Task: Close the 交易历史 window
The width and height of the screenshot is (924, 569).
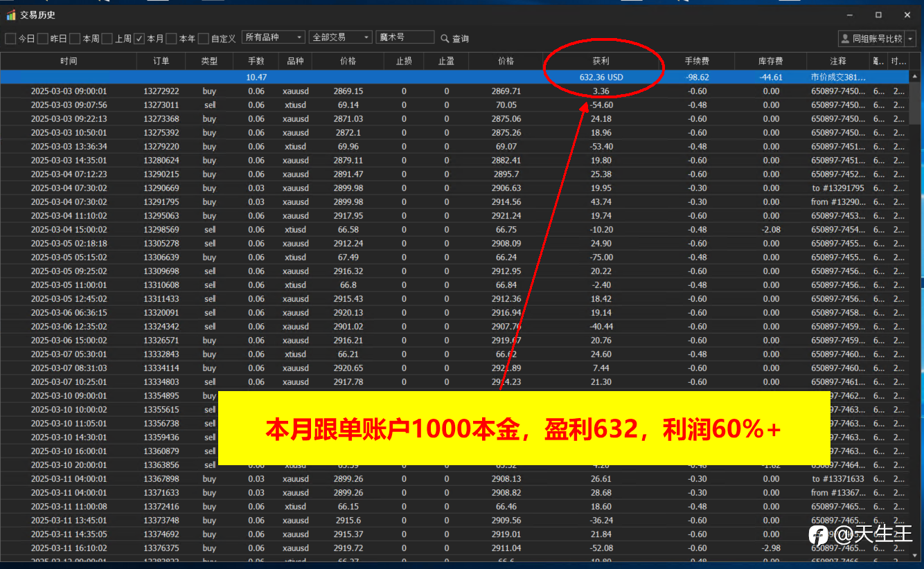Action: pyautogui.click(x=907, y=15)
